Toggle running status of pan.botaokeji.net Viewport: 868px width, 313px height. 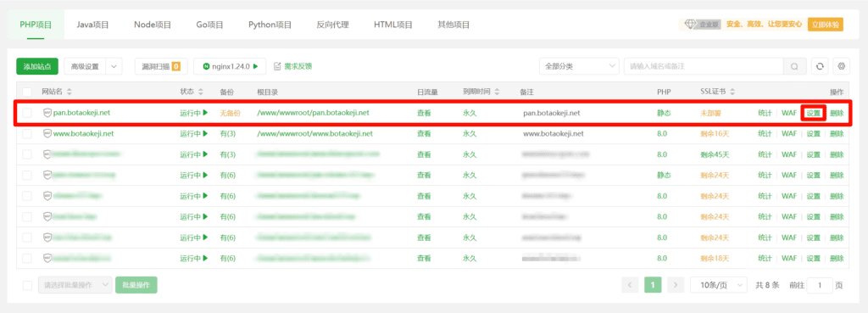[x=194, y=113]
